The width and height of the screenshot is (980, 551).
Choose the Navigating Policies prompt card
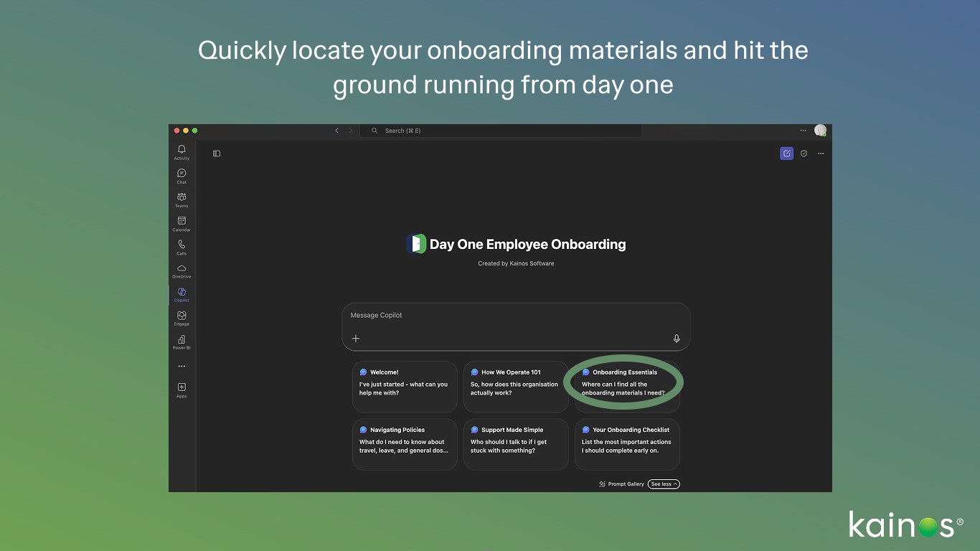[x=405, y=444]
